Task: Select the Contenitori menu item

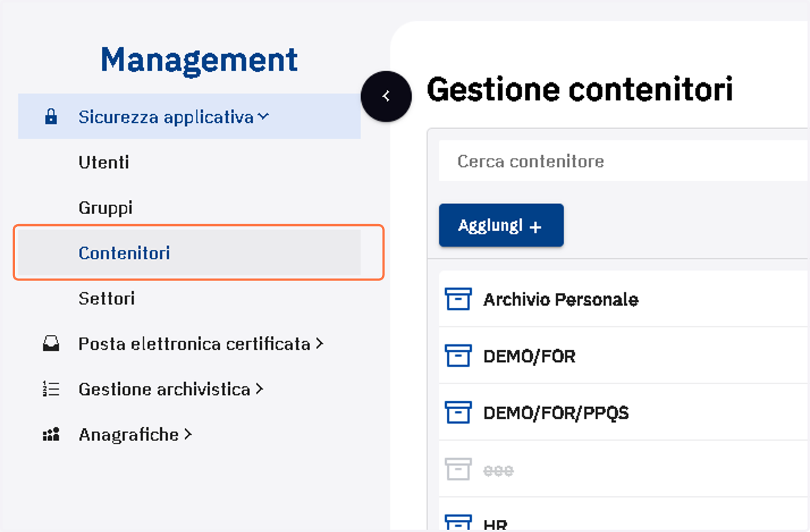Action: tap(190, 252)
